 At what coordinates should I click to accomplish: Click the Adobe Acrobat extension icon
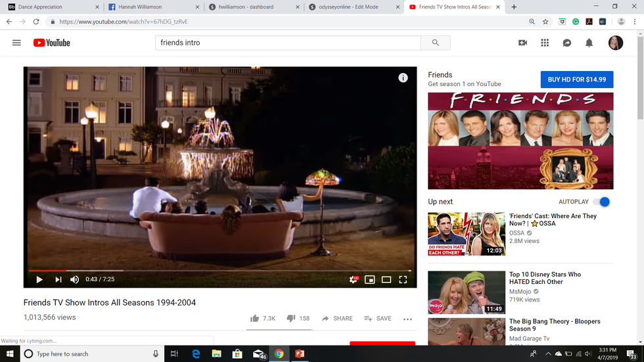[589, 22]
